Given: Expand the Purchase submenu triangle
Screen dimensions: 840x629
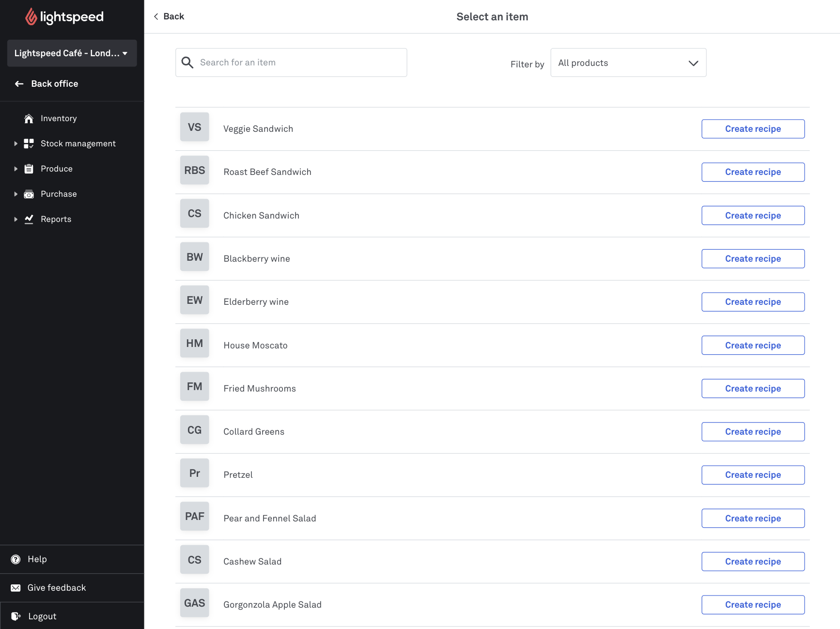Looking at the screenshot, I should point(16,194).
